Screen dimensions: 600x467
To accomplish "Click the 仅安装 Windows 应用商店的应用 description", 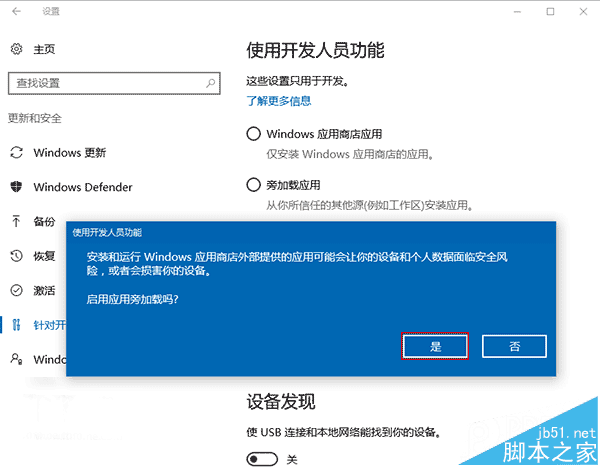I will [x=350, y=154].
